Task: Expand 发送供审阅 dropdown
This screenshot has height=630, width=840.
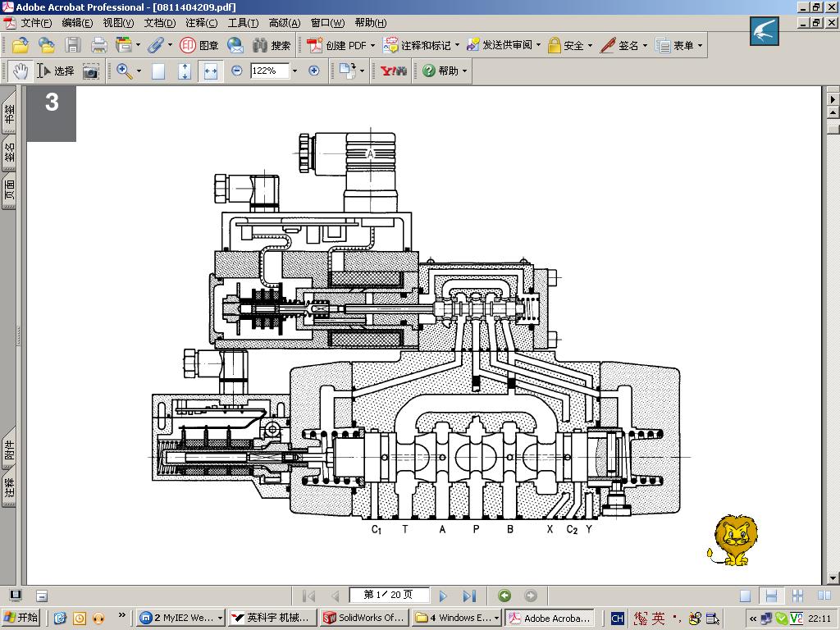Action: tap(538, 46)
